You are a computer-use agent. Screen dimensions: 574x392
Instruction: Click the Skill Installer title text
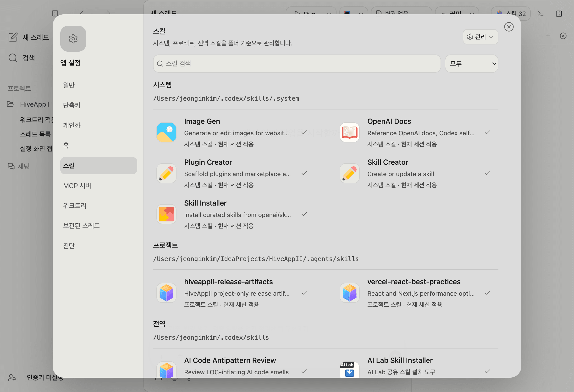click(205, 203)
